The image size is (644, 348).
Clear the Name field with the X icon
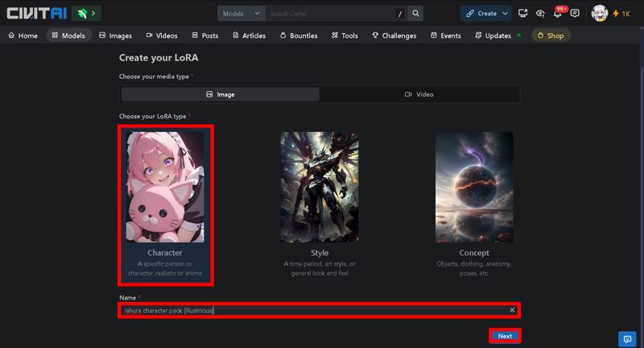pos(512,310)
